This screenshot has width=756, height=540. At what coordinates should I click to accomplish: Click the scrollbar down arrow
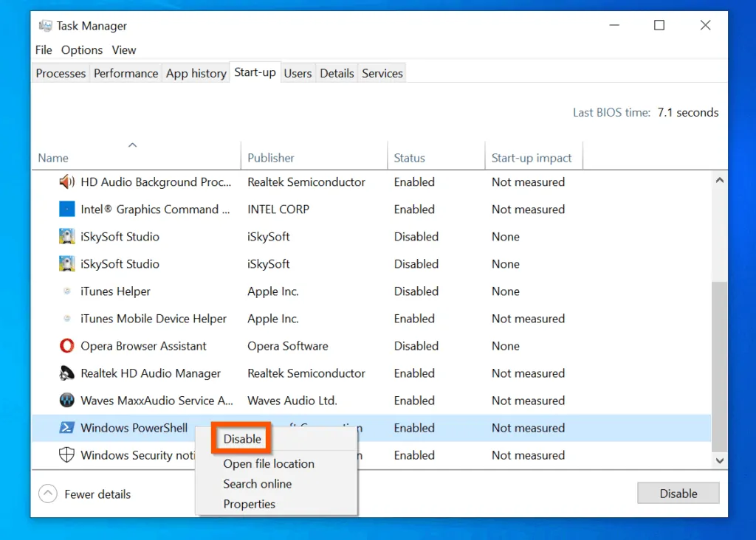coord(719,460)
